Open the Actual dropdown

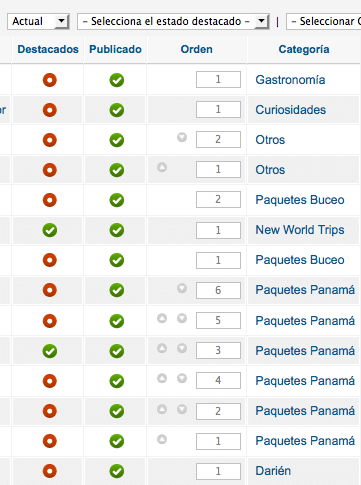click(x=38, y=21)
